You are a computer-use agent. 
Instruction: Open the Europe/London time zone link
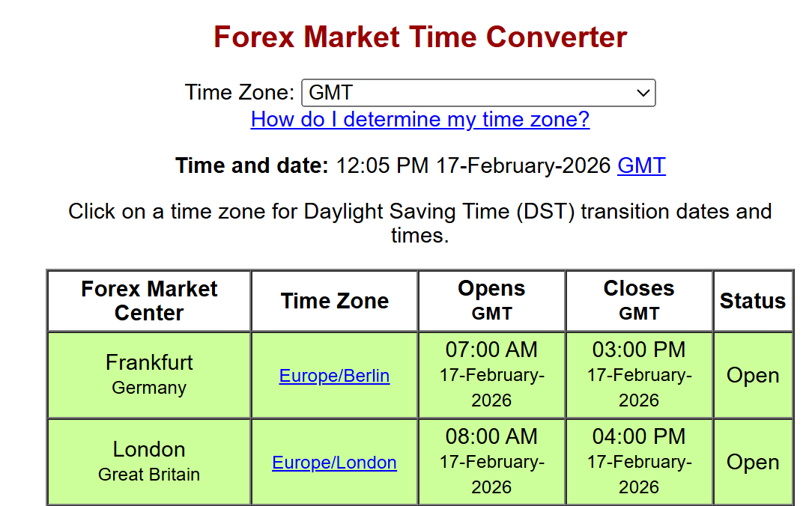click(x=334, y=463)
